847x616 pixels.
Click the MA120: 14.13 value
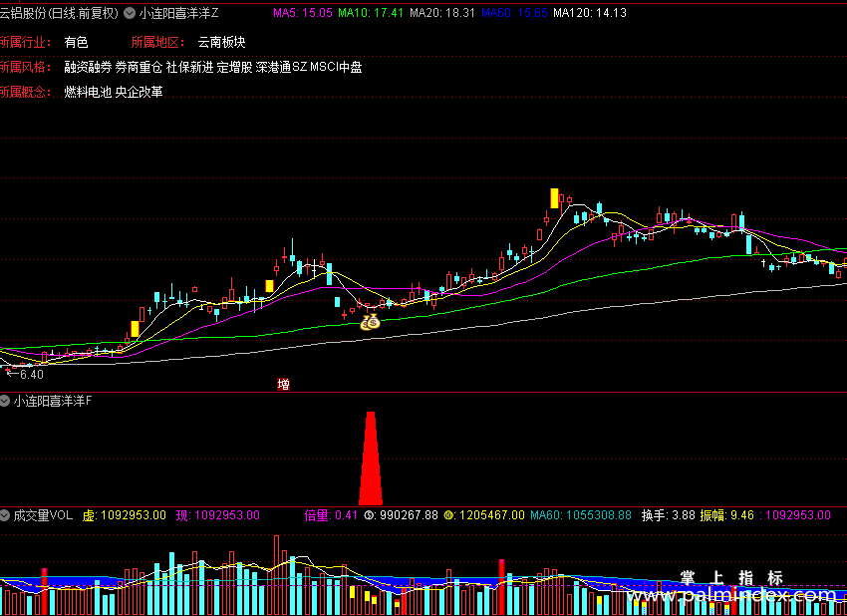590,13
